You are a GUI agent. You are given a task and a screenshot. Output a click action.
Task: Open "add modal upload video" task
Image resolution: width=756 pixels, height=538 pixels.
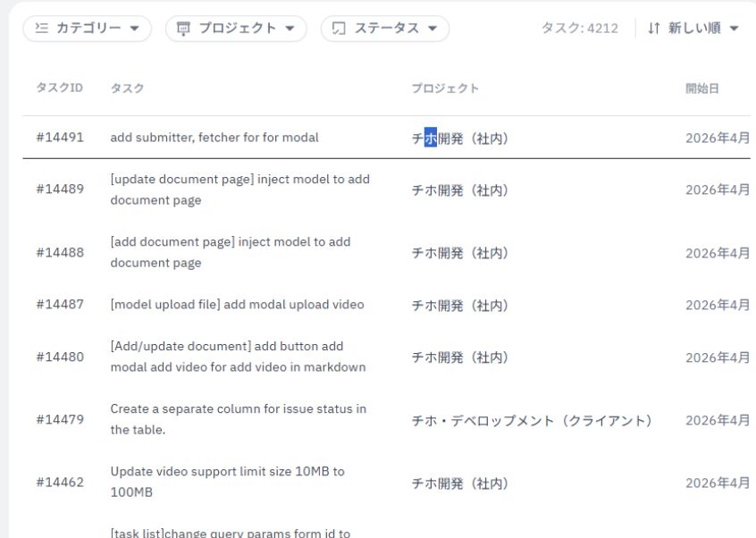click(237, 305)
